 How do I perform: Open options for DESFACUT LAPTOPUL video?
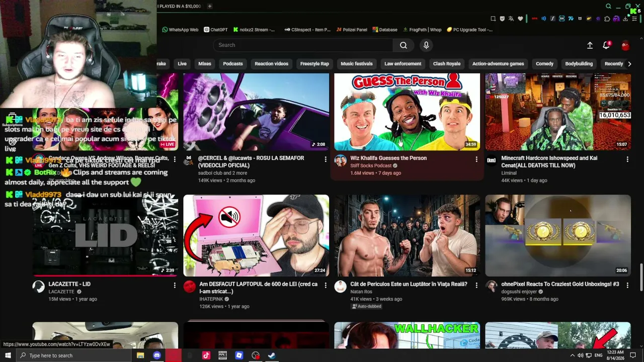tap(326, 285)
